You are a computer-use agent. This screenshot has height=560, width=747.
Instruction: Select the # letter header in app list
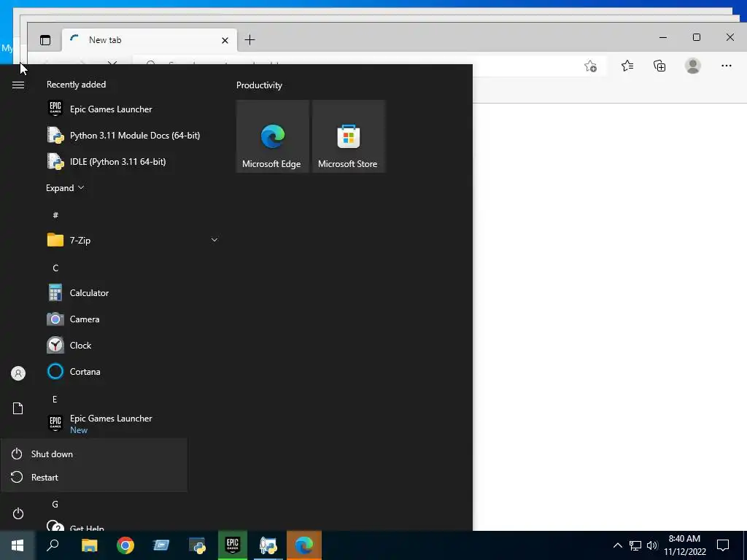pos(55,215)
